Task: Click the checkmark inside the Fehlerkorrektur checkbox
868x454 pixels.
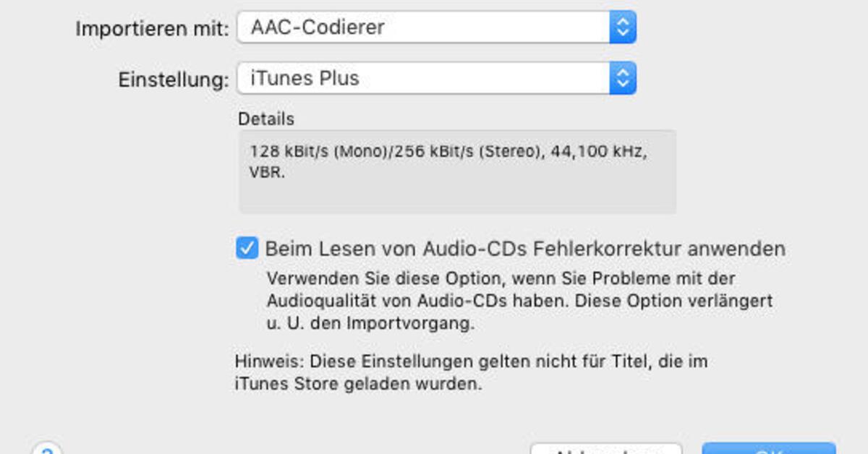Action: pos(246,248)
